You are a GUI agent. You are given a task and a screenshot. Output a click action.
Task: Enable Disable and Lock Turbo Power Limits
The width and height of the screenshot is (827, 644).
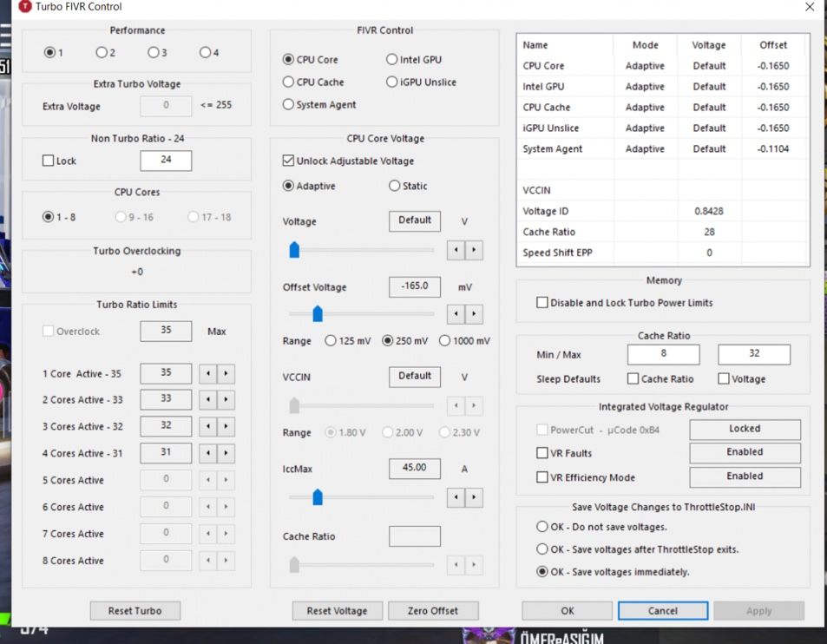pos(541,302)
